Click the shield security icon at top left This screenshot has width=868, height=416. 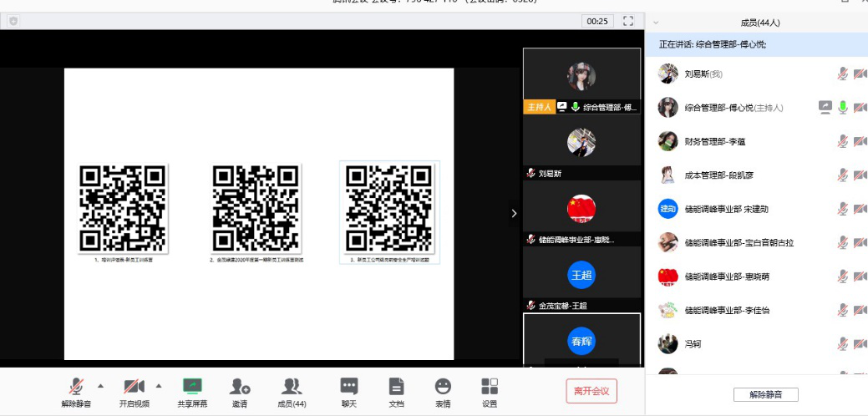[x=14, y=21]
